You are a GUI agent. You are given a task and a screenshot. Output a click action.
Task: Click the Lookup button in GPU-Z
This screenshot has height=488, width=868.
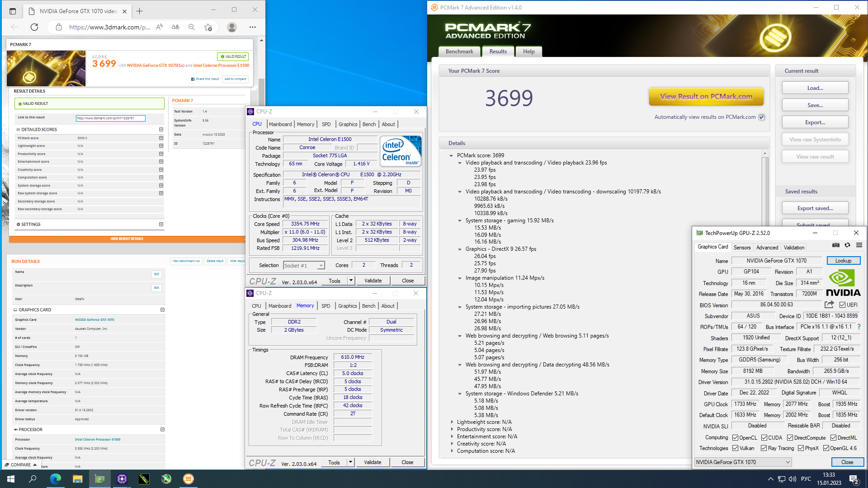point(843,261)
